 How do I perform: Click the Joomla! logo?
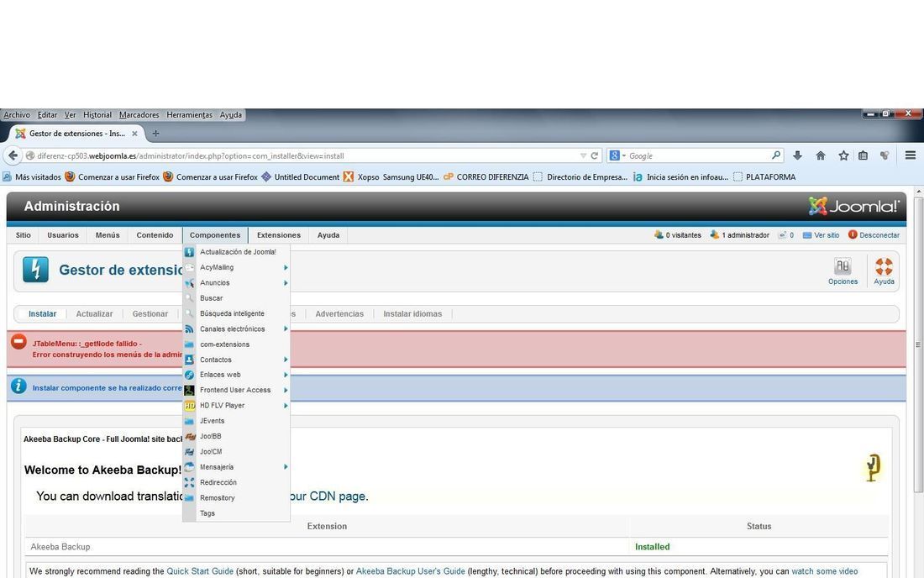854,206
